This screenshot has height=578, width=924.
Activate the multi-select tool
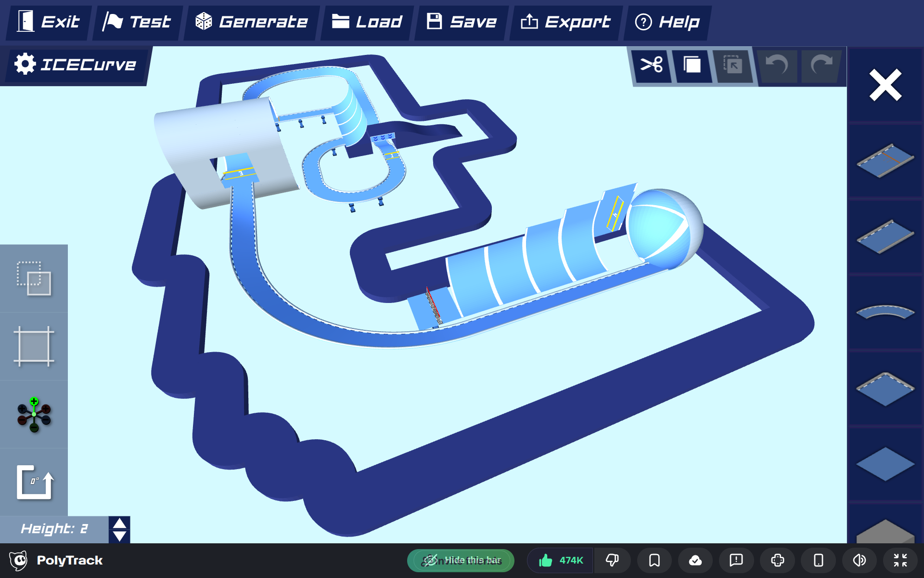coord(34,278)
